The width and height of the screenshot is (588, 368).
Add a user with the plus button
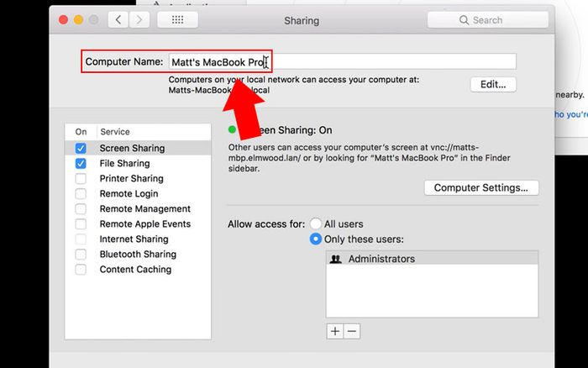point(335,331)
